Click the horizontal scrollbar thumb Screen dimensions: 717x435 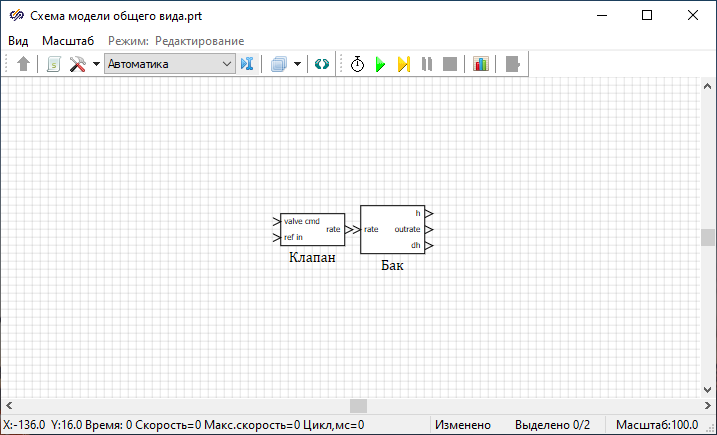357,406
